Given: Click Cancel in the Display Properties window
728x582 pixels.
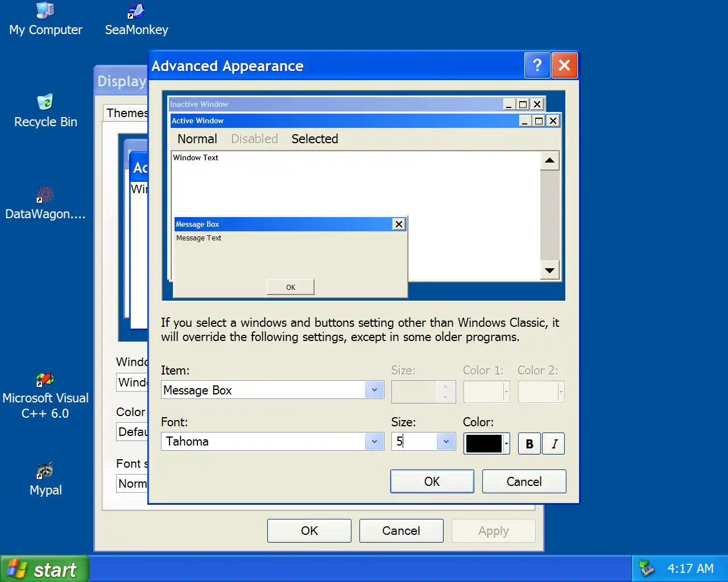Looking at the screenshot, I should pos(401,530).
